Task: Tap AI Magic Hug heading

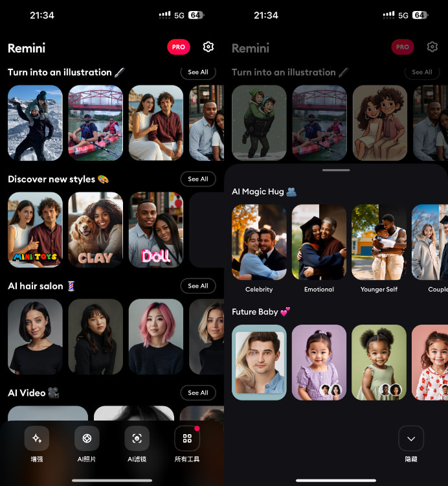Action: 258,192
